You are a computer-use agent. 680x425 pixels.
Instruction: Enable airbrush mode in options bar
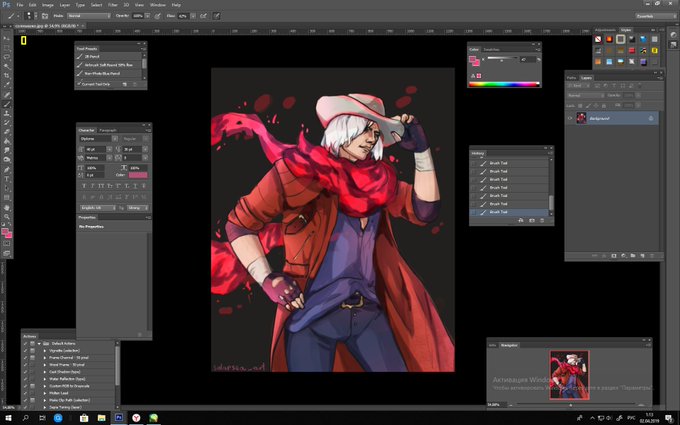[203, 16]
